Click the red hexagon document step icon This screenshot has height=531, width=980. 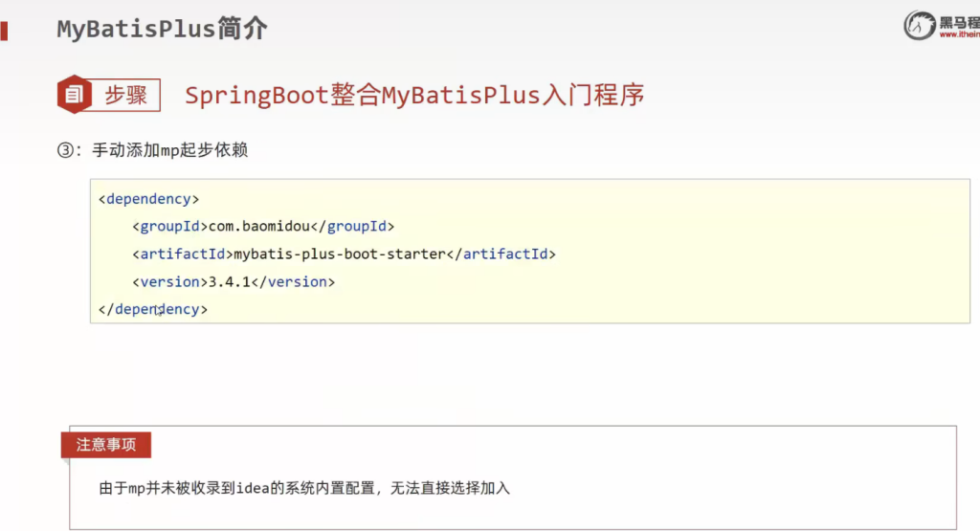pos(76,95)
